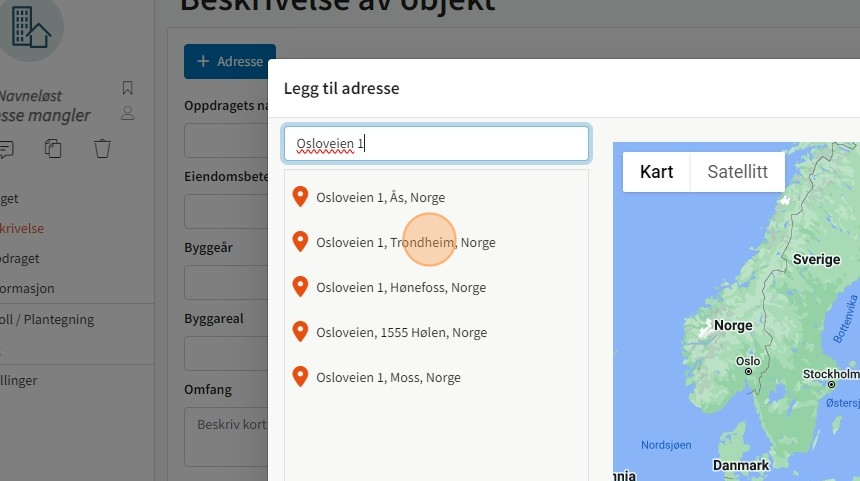This screenshot has width=860, height=481.
Task: Open the comment speech bubble icon
Action: 6,149
